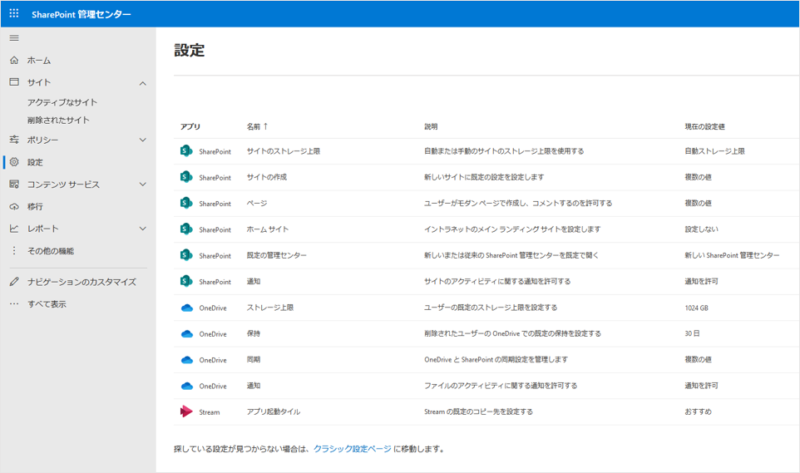Screen dimensions: 800x473
Task: Click the ホーム house icon
Action: pos(14,60)
